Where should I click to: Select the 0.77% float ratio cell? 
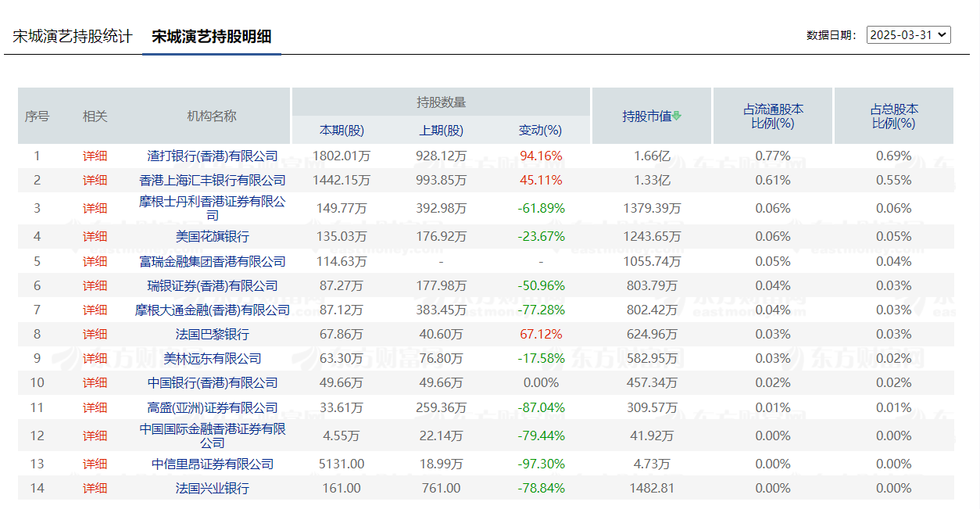(773, 156)
